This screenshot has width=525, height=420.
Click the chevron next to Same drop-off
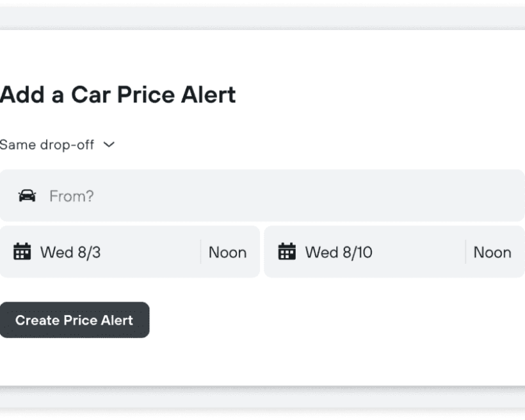(x=108, y=145)
